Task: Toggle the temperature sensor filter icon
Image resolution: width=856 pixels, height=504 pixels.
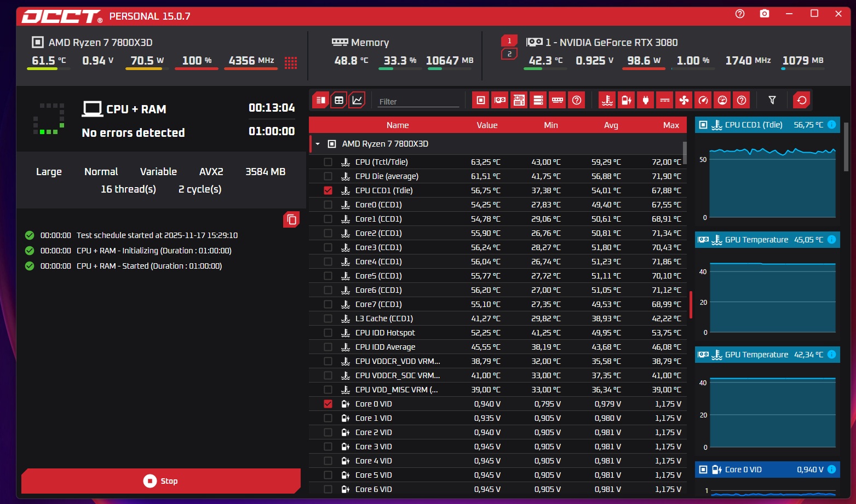Action: click(x=607, y=100)
